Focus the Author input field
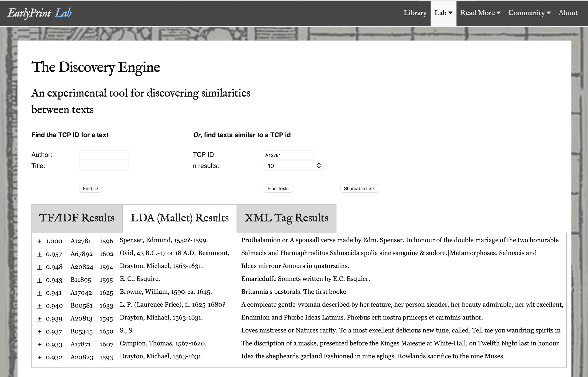 (x=104, y=155)
